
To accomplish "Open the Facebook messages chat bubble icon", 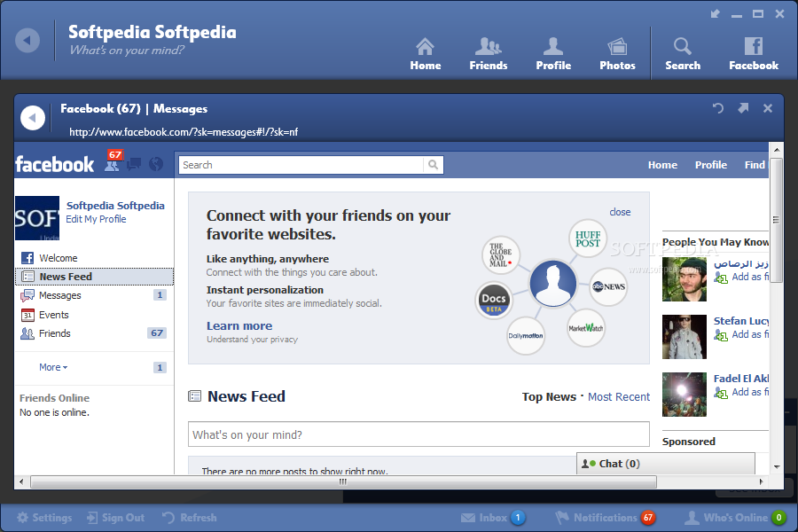I will coord(135,164).
